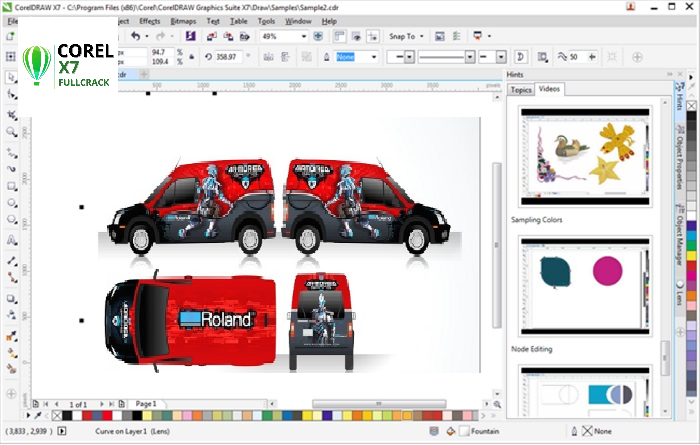Select the Zoom tool in toolbox
This screenshot has width=700, height=445.
pos(11,132)
